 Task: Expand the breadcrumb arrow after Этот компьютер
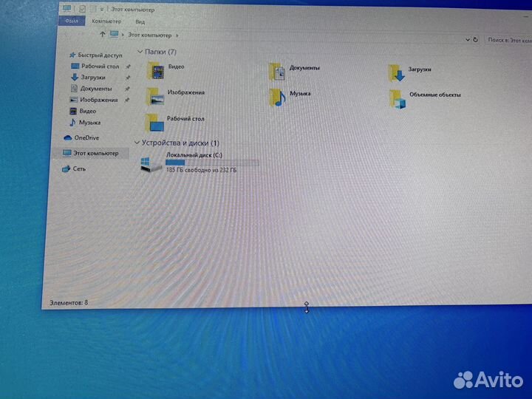click(x=177, y=35)
